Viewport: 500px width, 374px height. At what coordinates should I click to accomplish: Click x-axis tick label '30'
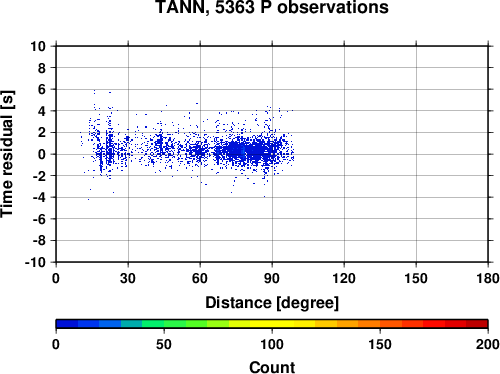[128, 278]
